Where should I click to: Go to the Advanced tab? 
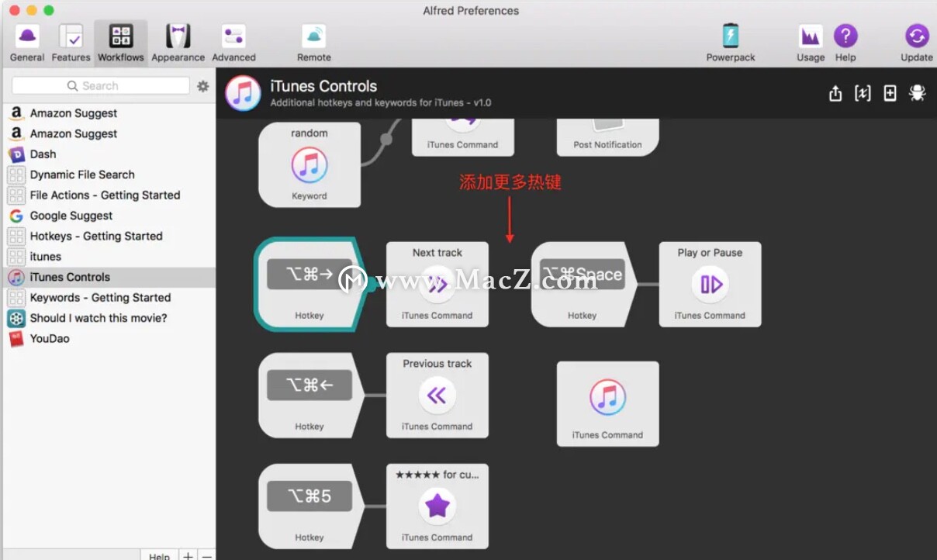pos(233,43)
